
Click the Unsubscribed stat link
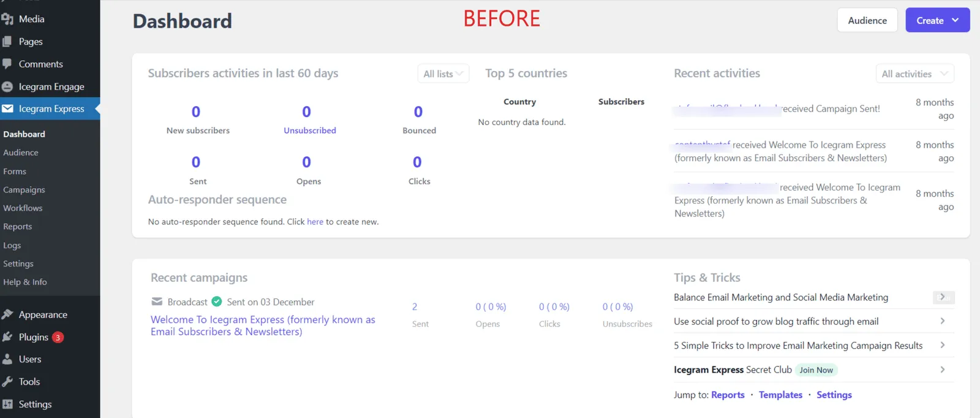[x=310, y=131]
